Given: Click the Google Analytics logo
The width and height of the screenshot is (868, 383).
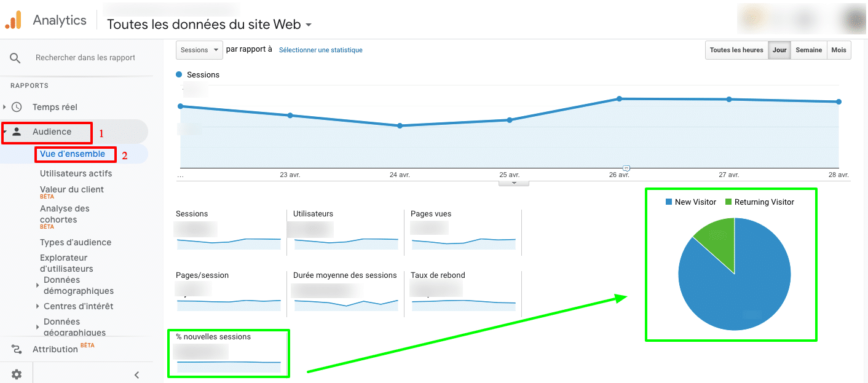Looking at the screenshot, I should pos(14,20).
